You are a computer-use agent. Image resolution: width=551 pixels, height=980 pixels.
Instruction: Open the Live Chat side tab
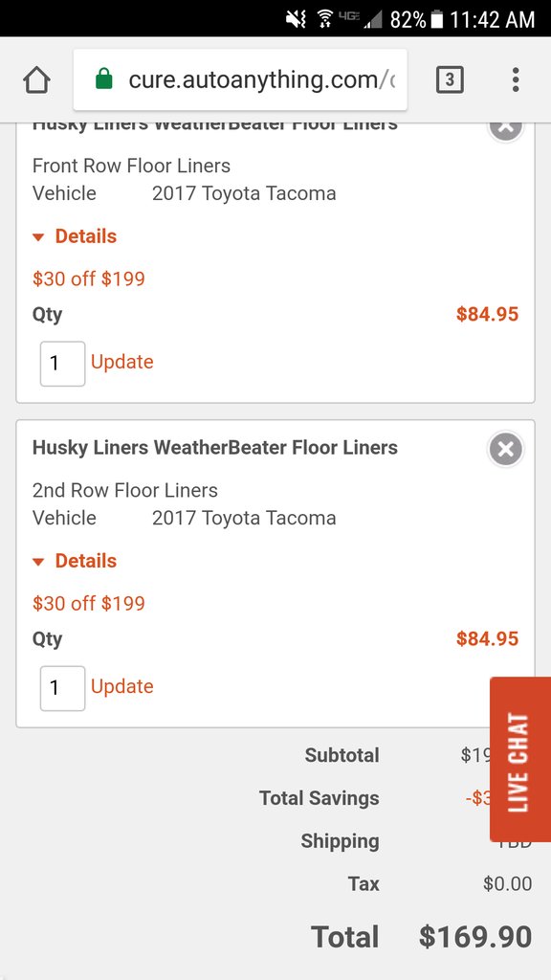[x=520, y=759]
